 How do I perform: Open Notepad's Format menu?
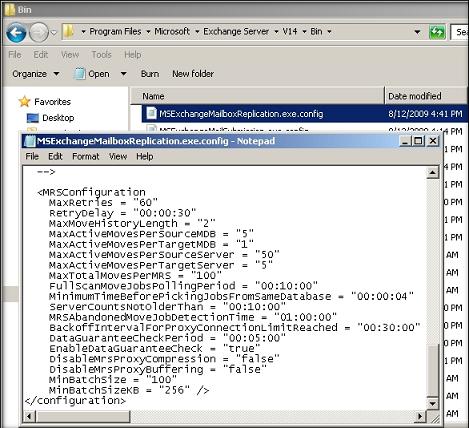[86, 156]
